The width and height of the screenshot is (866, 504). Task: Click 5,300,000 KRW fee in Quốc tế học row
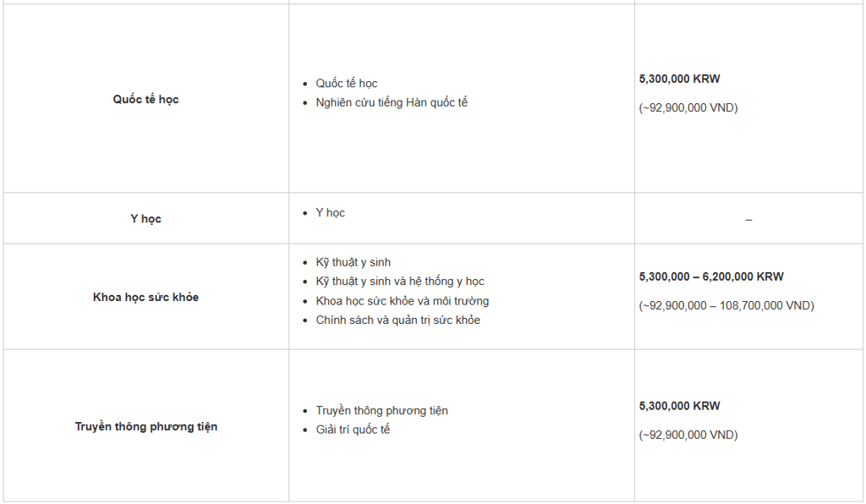pos(679,79)
